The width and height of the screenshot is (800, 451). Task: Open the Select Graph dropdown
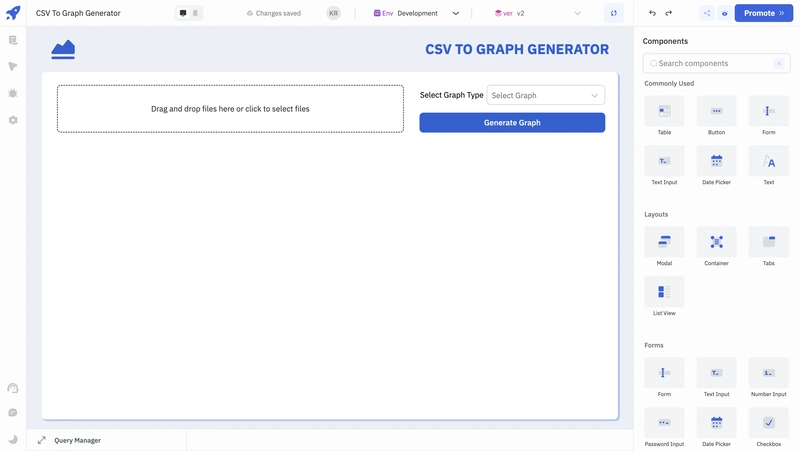pos(545,95)
